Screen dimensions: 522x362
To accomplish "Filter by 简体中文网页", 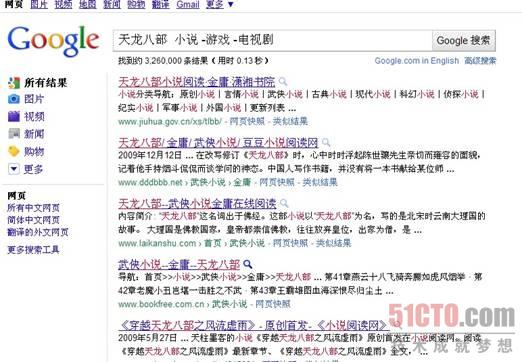I will pyautogui.click(x=33, y=220).
